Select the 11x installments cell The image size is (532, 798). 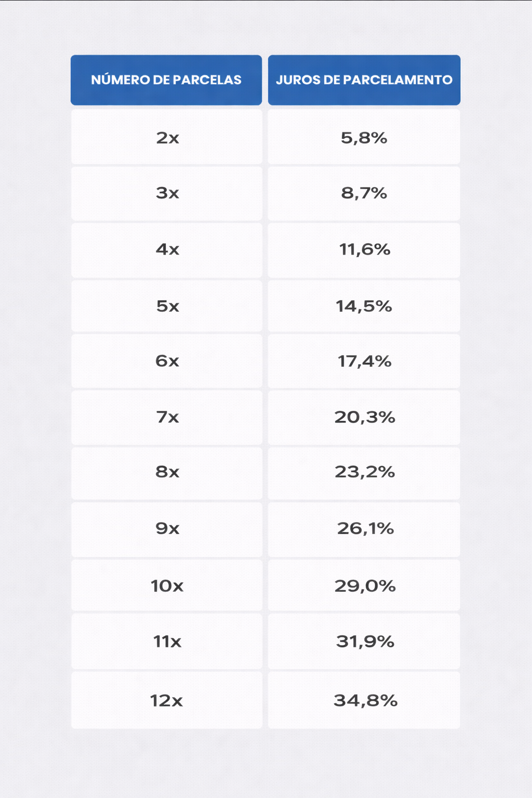point(167,642)
